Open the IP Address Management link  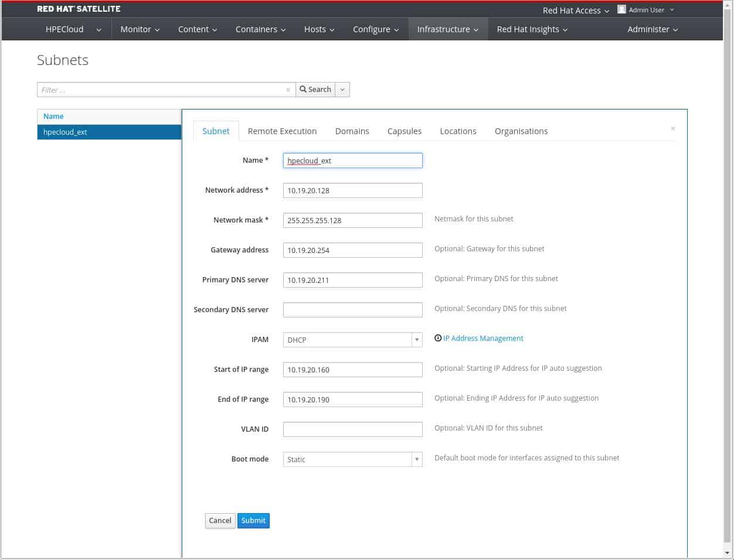(x=483, y=338)
